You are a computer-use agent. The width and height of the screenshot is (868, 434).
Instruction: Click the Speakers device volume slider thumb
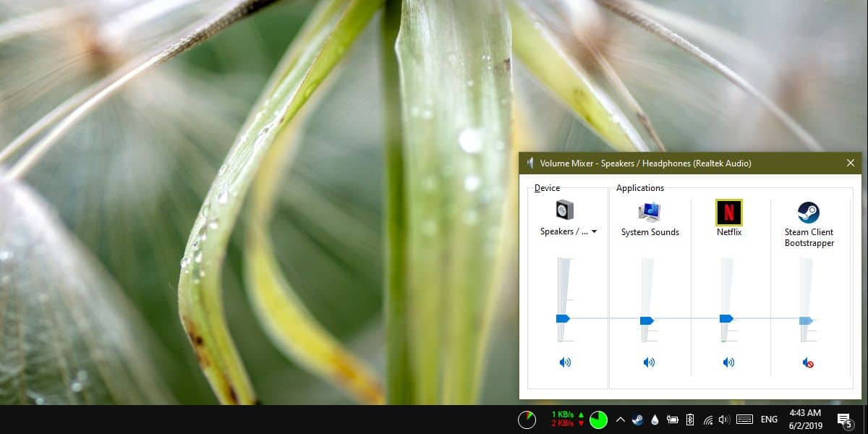point(563,318)
